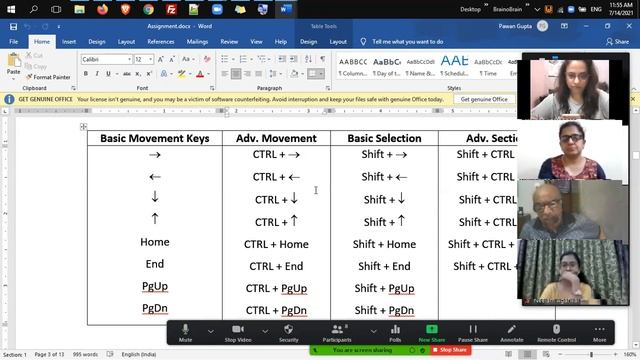Screen dimensions: 640x360
Task: Pause Share in Zoom toolbar
Action: point(473,333)
